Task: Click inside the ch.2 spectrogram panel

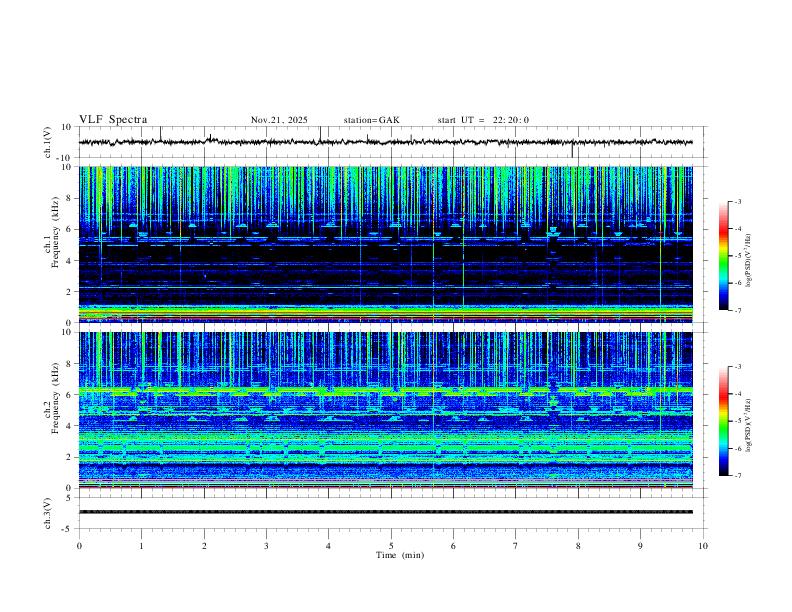Action: point(385,410)
